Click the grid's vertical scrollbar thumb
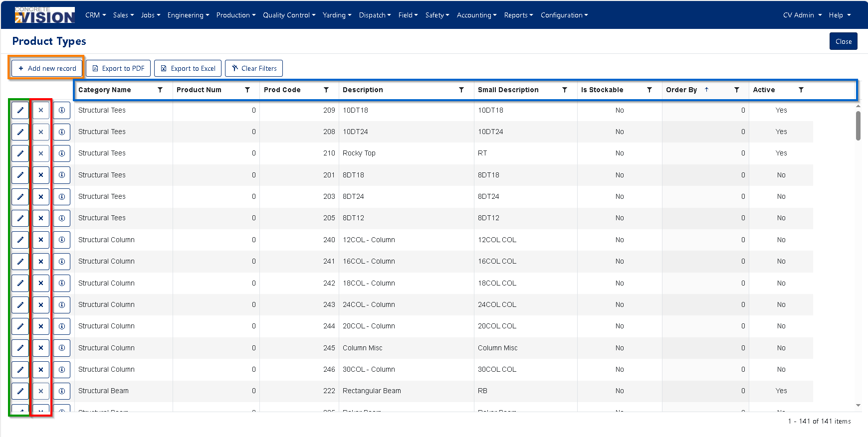Viewport: 868px width, 437px height. [858, 126]
